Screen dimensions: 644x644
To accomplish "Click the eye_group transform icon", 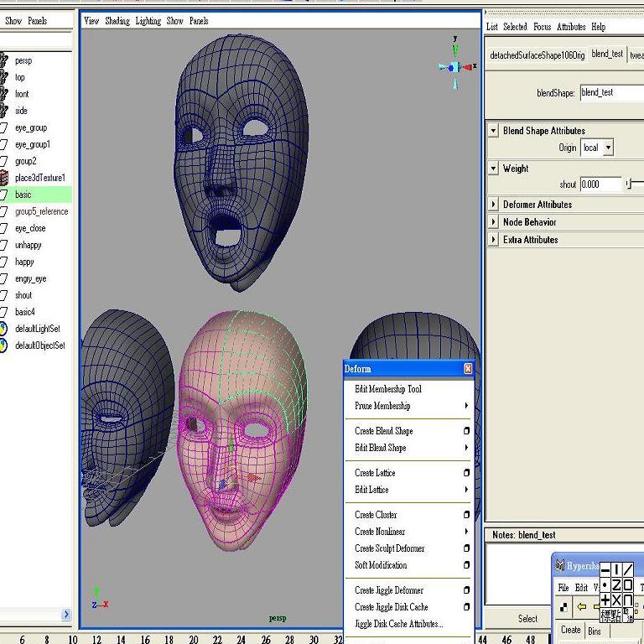I will tap(3, 127).
